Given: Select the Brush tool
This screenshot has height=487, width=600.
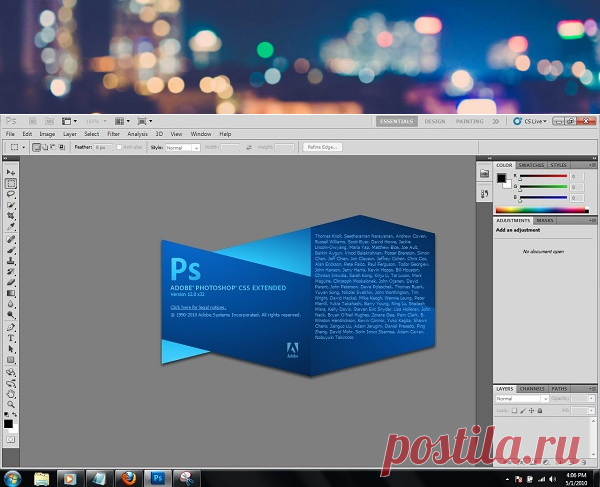Looking at the screenshot, I should [11, 250].
